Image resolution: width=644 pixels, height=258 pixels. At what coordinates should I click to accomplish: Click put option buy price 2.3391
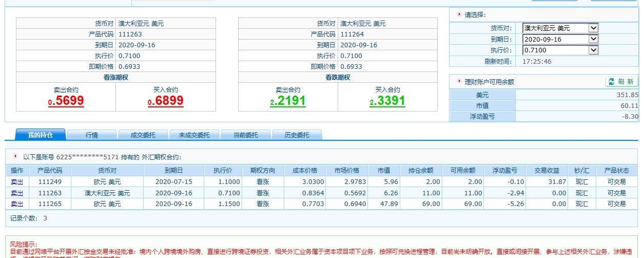click(x=387, y=101)
